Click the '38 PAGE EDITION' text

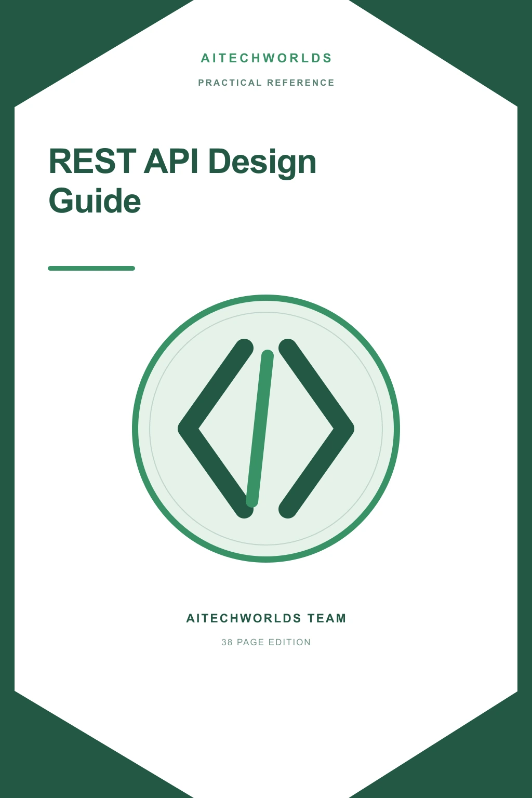coord(267,642)
